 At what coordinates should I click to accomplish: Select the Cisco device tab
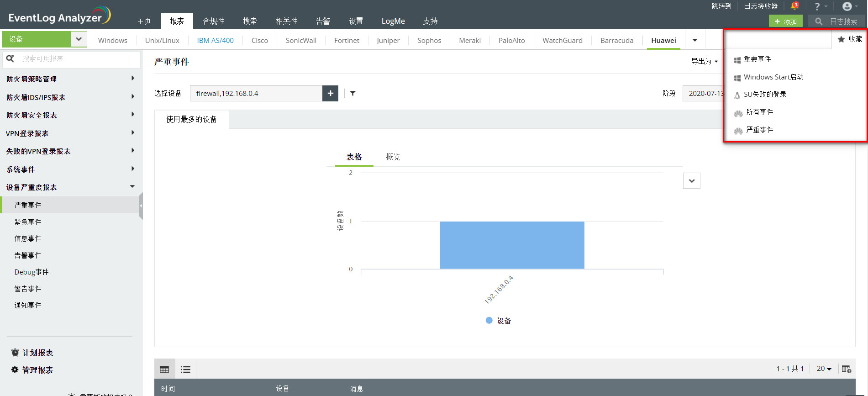pyautogui.click(x=260, y=40)
